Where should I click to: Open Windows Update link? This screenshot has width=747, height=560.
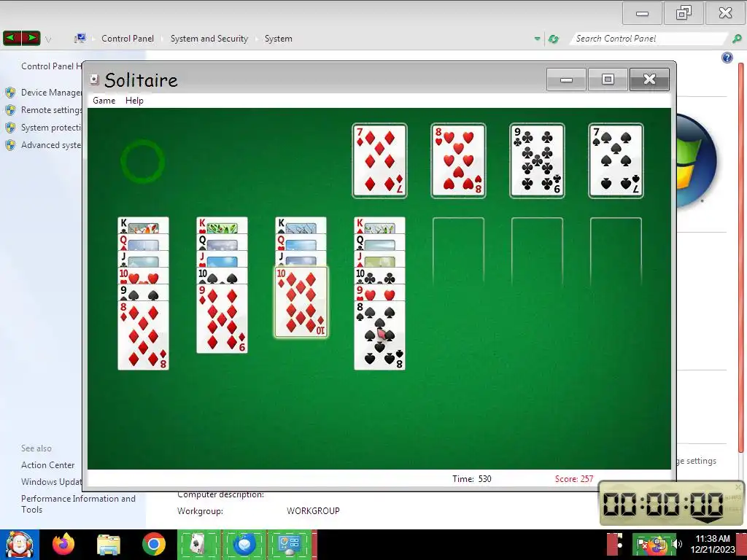click(x=52, y=482)
